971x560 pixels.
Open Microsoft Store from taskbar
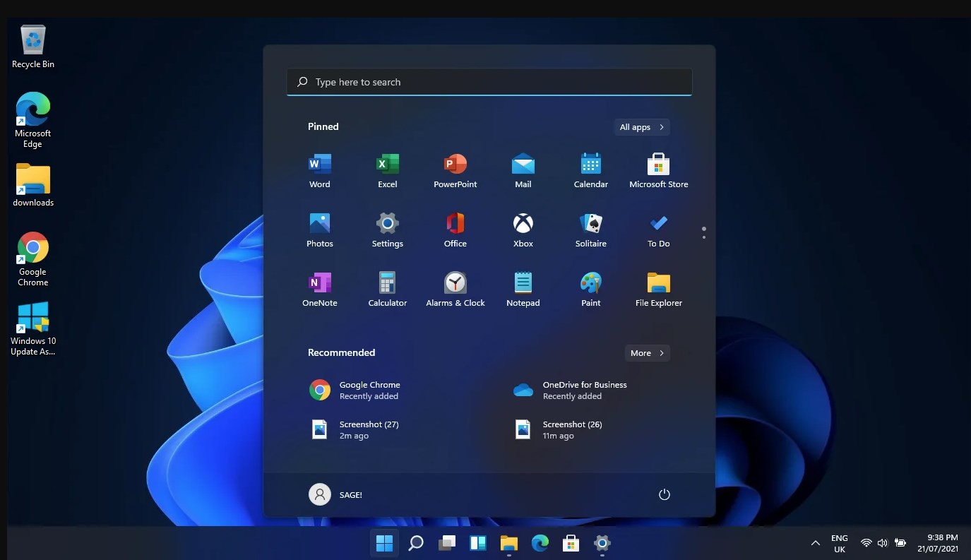click(571, 543)
